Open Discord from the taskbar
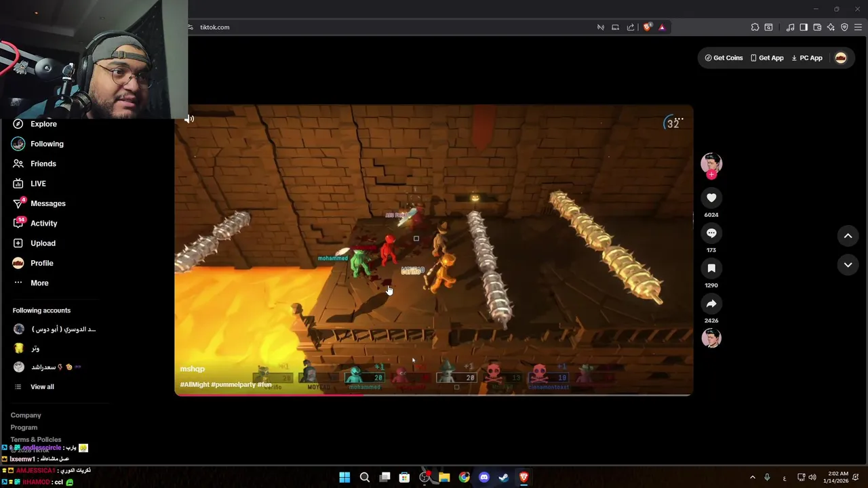The width and height of the screenshot is (868, 488). [484, 477]
